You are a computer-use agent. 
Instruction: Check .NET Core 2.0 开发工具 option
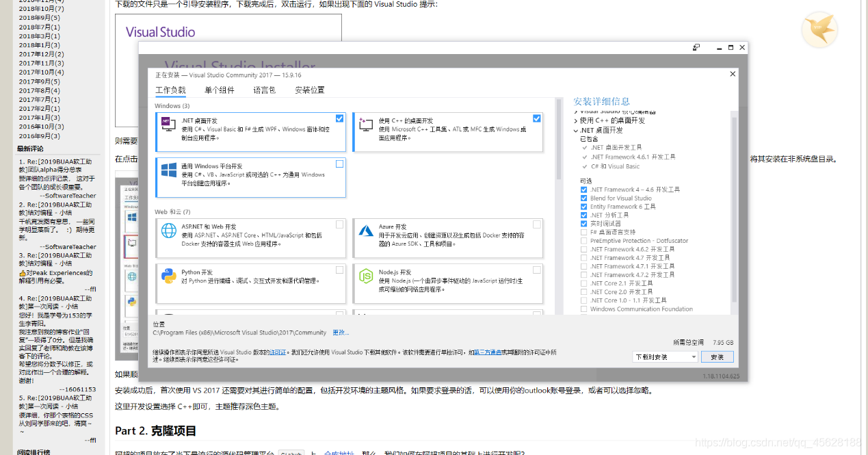click(x=584, y=292)
